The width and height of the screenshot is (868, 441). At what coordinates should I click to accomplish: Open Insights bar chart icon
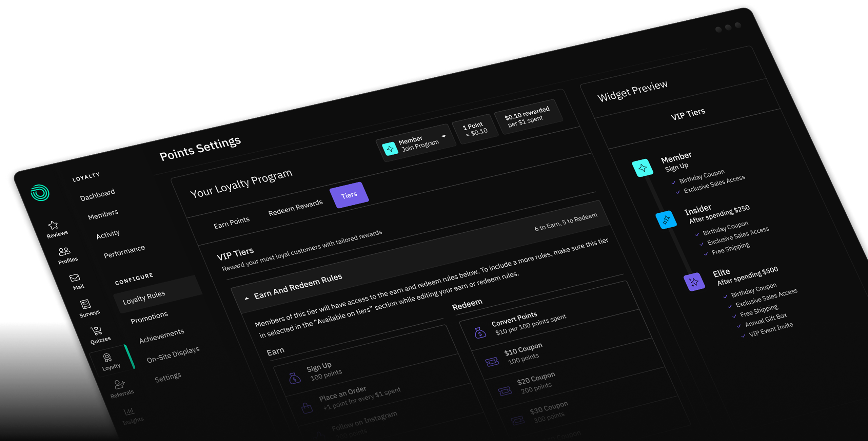(129, 411)
